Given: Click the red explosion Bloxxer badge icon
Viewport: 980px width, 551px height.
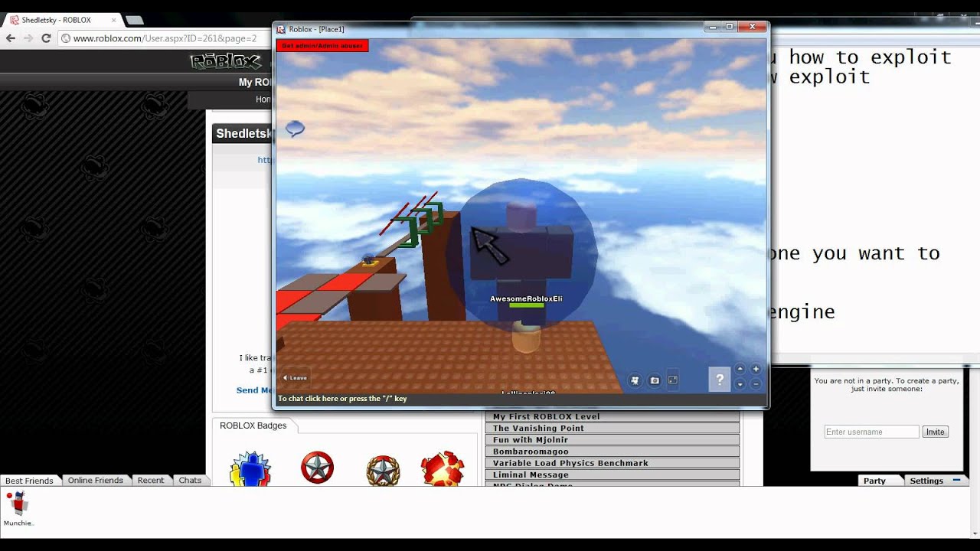Looking at the screenshot, I should (443, 468).
